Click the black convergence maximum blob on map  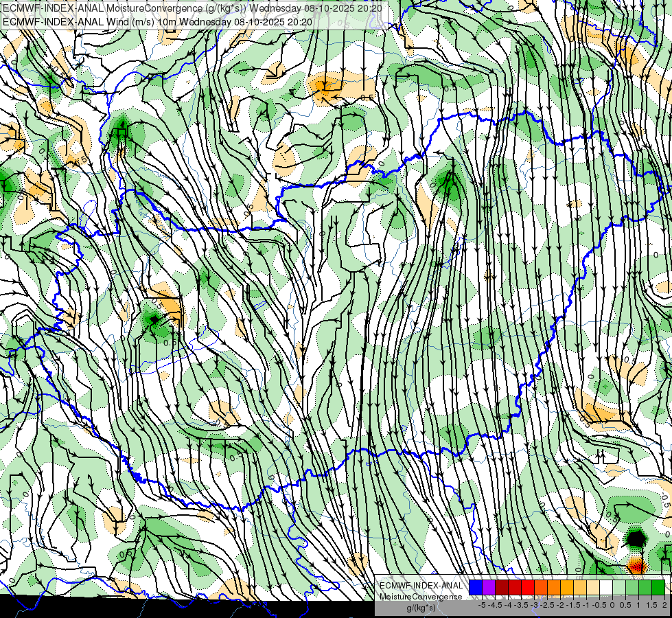click(x=636, y=538)
